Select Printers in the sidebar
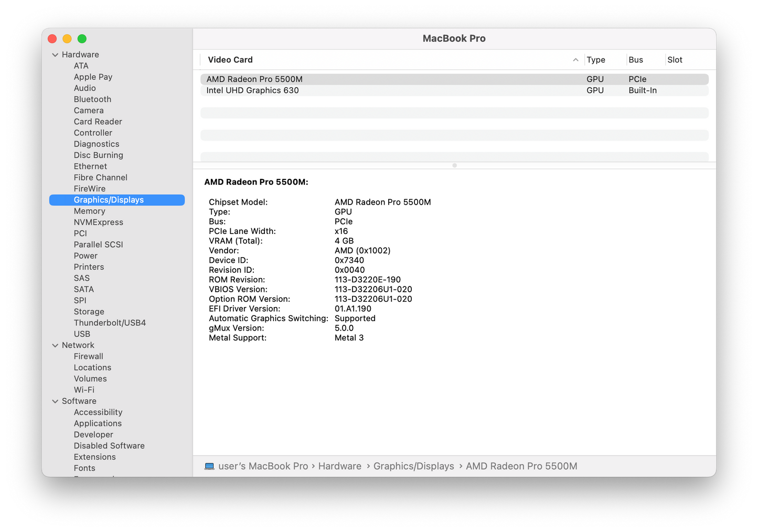The height and width of the screenshot is (532, 758). (89, 267)
